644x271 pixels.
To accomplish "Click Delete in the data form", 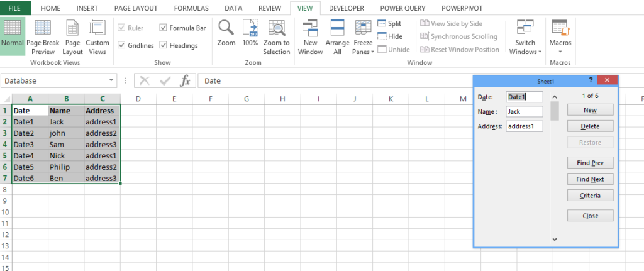I will click(x=590, y=126).
